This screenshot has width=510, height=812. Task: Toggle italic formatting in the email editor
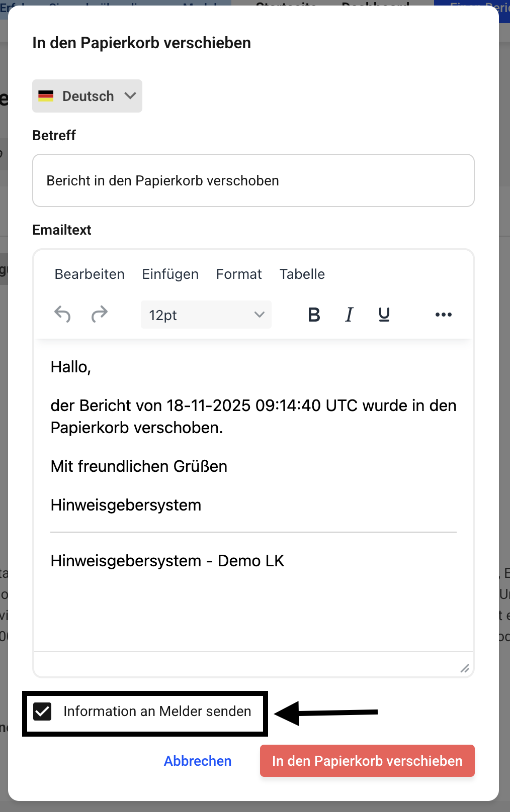[349, 315]
